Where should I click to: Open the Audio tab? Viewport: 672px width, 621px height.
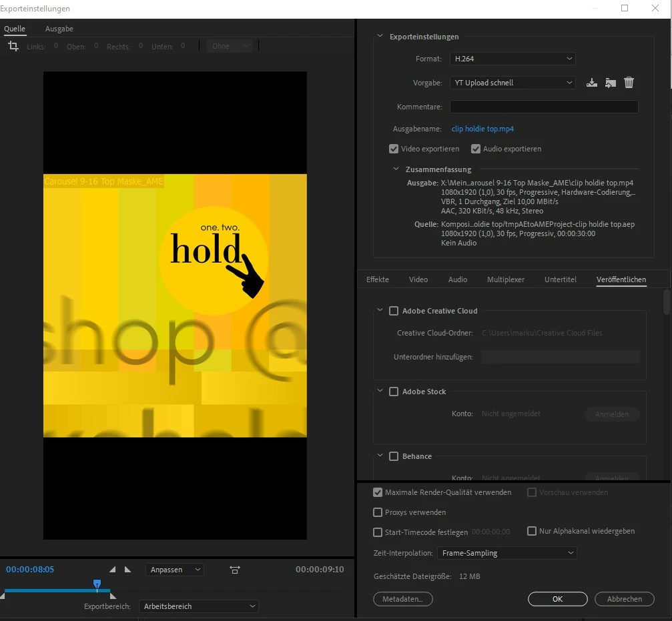tap(458, 279)
